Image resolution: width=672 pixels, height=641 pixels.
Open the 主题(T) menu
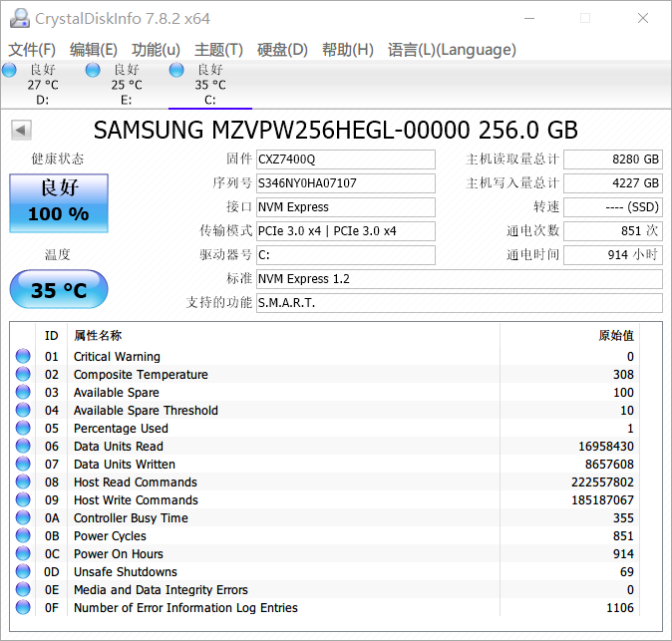click(218, 50)
